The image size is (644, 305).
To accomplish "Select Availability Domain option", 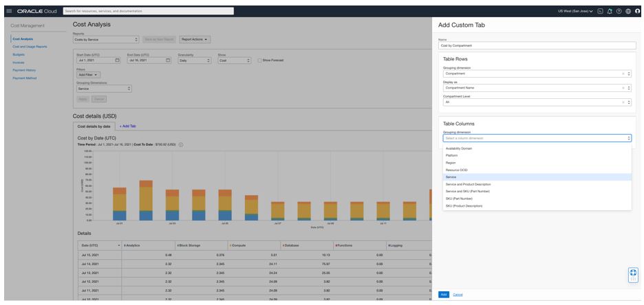I will [459, 148].
